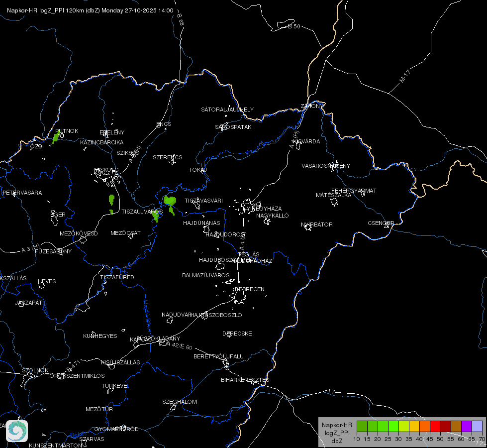Click the MEZŐTÚR town label
The height and width of the screenshot is (448, 487).
[x=99, y=409]
